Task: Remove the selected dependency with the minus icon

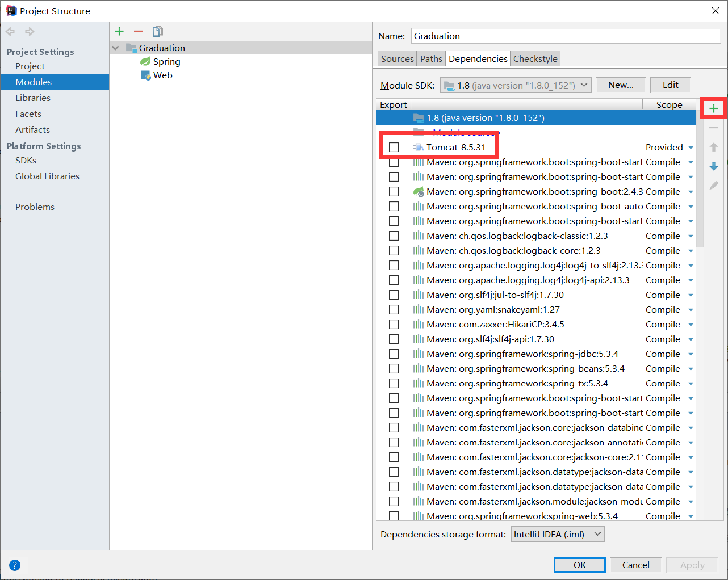Action: [x=714, y=128]
